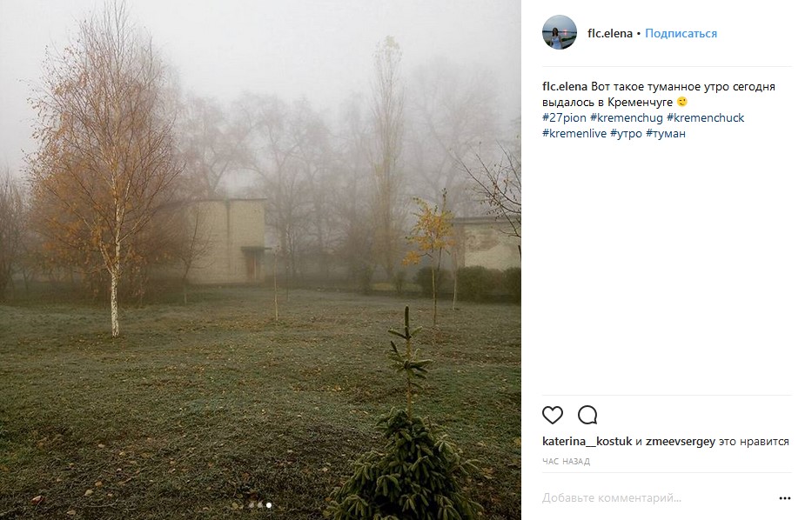812x520 pixels.
Task: Open flc.elena username in the caption
Action: 565,86
